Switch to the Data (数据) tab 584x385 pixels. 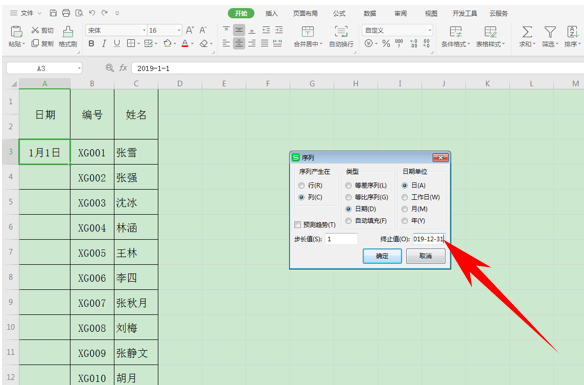point(370,13)
